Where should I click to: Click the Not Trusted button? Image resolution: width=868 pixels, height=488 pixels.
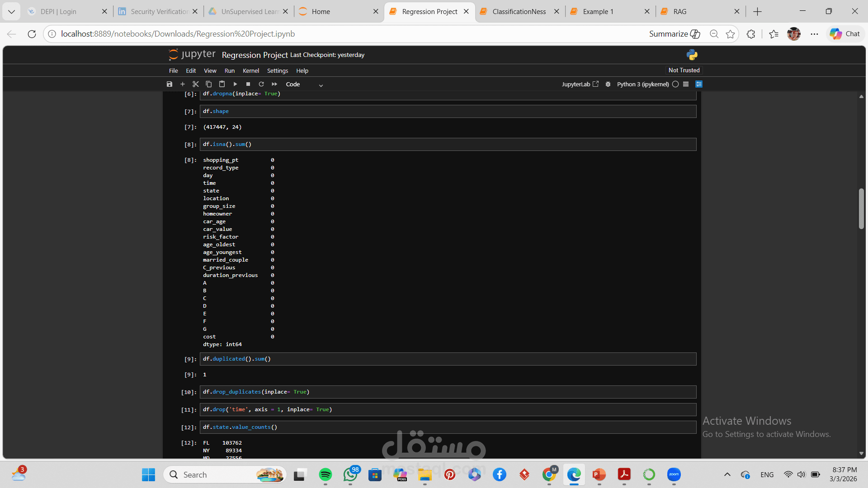coord(684,70)
